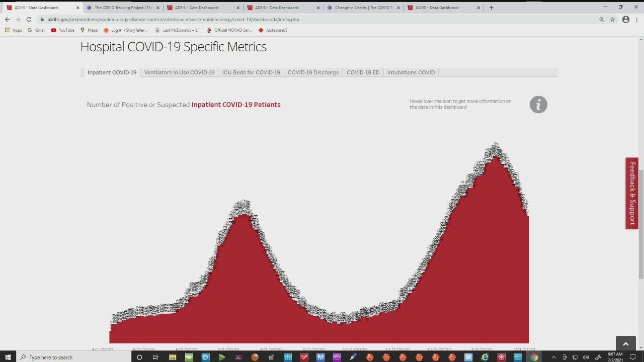Open the browser zoom magnifier icon
The height and width of the screenshot is (362, 644).
601,20
